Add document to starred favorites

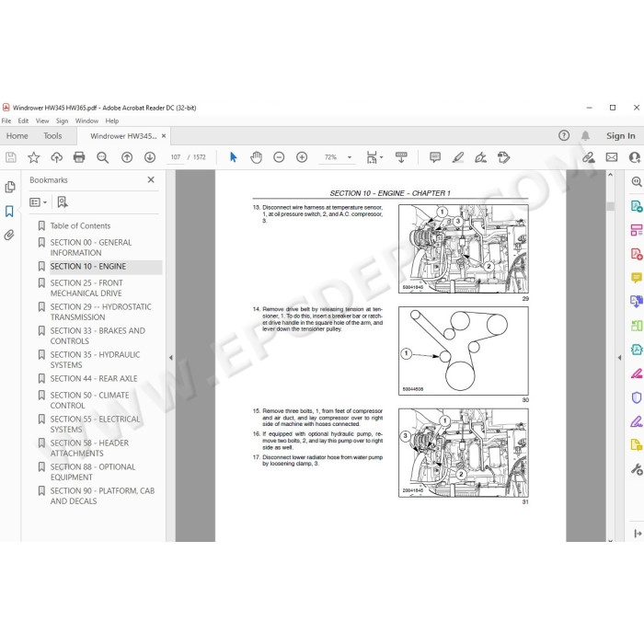[x=34, y=157]
